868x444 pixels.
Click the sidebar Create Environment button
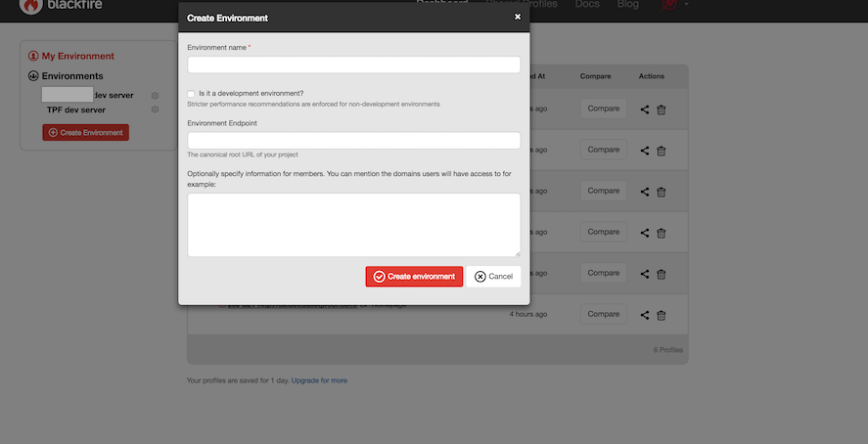tap(85, 132)
